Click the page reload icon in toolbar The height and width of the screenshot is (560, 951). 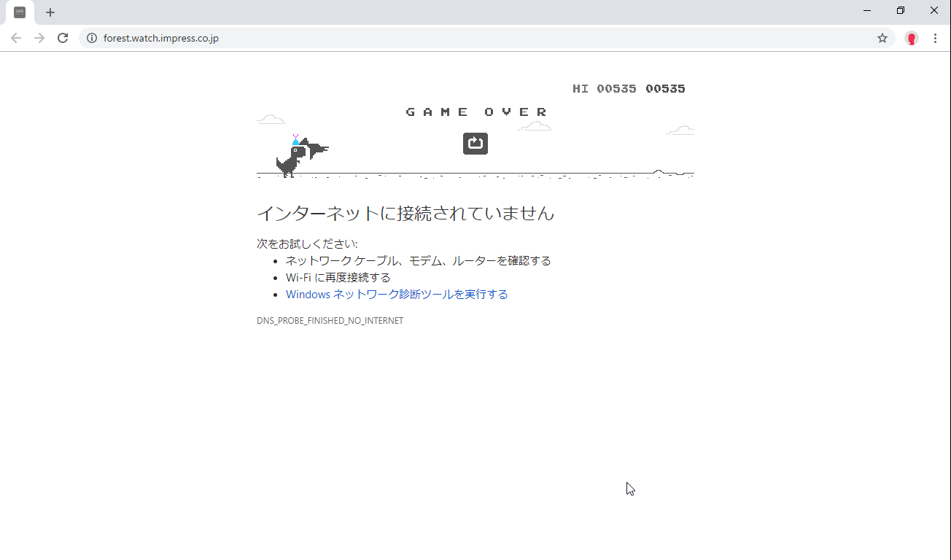tap(63, 38)
